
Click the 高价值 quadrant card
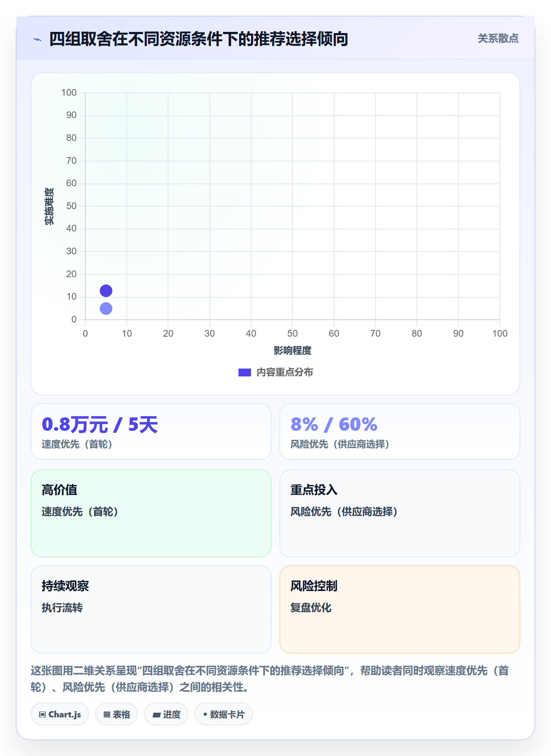point(151,513)
